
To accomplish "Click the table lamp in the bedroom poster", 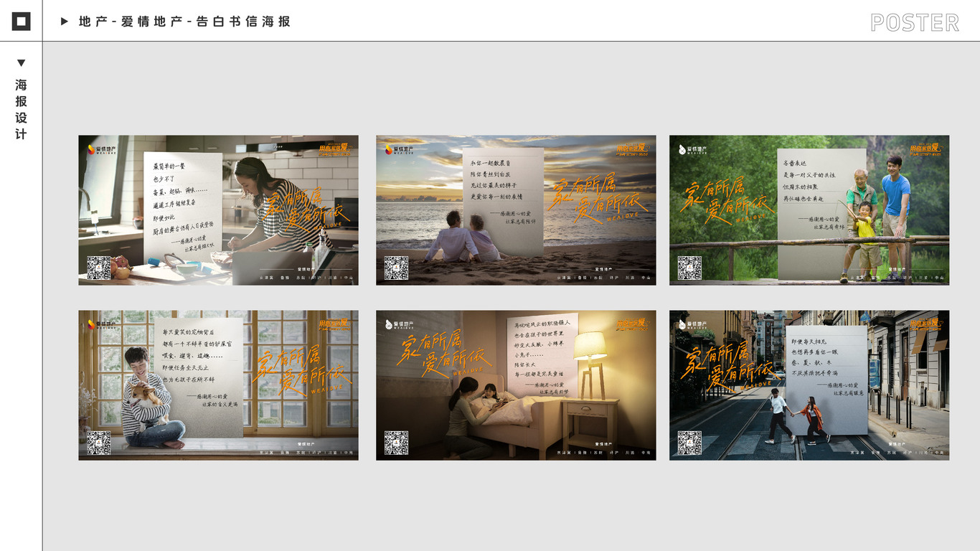I will click(x=591, y=364).
